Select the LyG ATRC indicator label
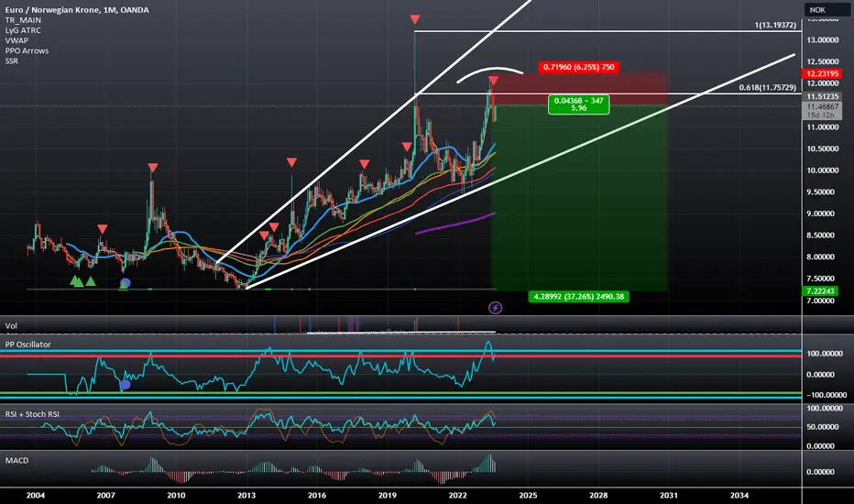 (x=23, y=30)
